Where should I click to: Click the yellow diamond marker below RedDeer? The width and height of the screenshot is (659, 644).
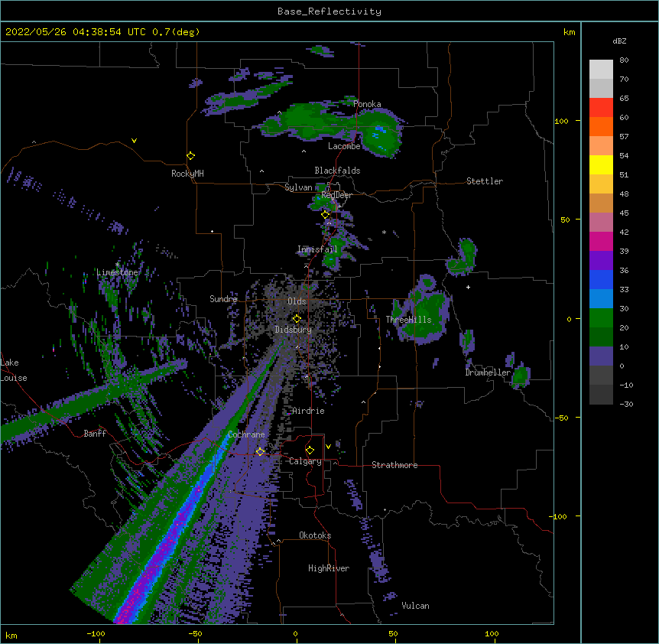point(326,214)
